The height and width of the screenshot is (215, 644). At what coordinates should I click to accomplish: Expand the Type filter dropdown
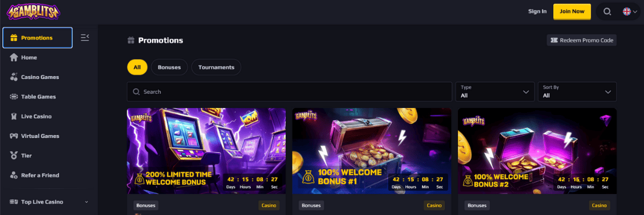(495, 91)
